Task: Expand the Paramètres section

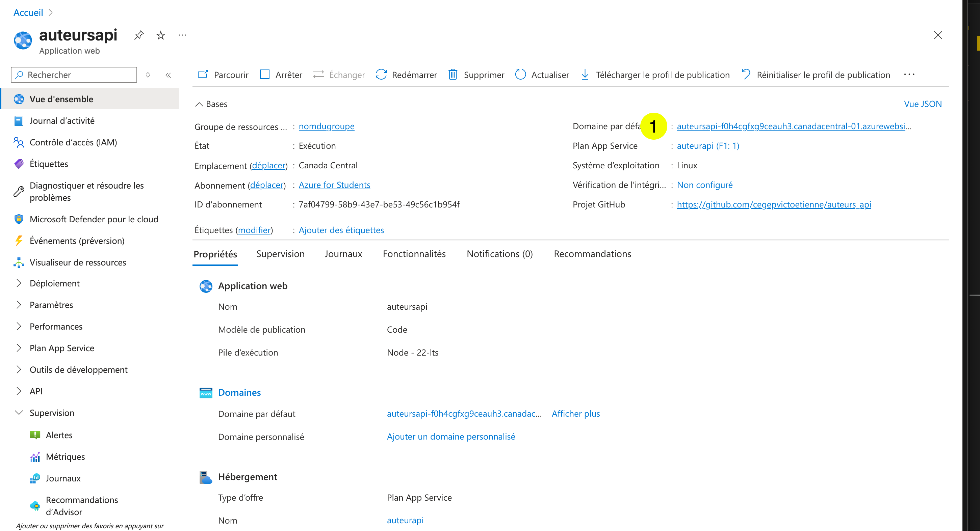Action: (51, 304)
